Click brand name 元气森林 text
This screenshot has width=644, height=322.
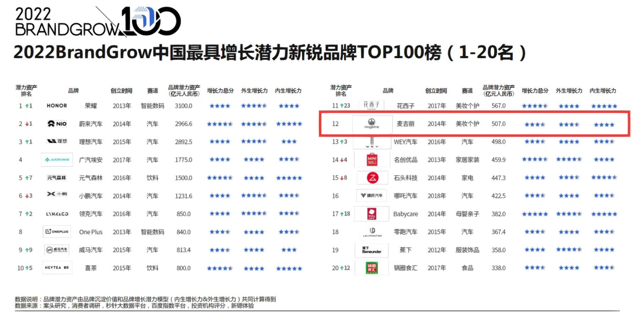91,178
